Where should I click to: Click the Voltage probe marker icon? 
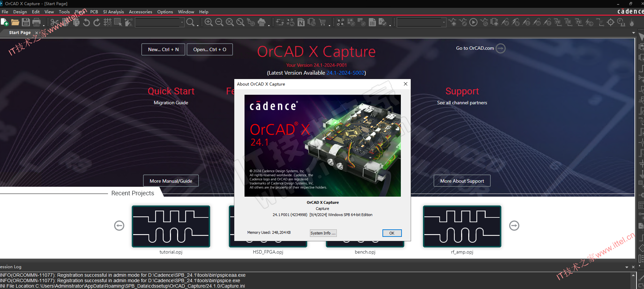click(x=505, y=22)
